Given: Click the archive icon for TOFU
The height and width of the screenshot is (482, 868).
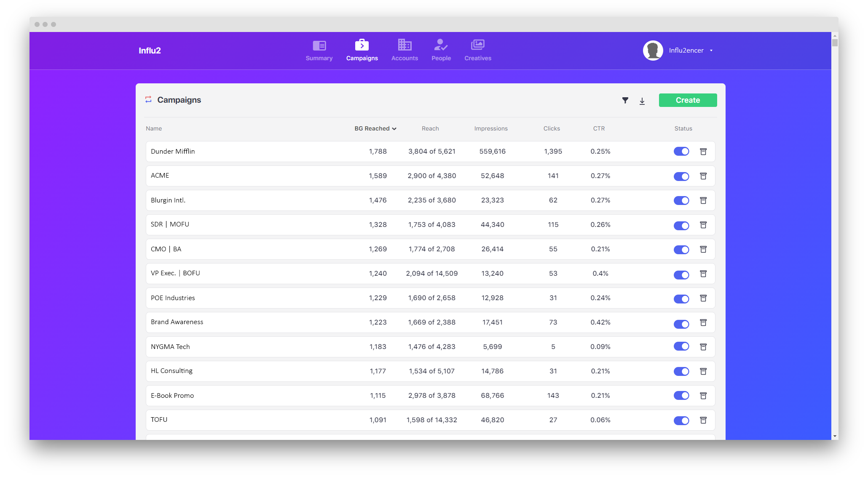Looking at the screenshot, I should coord(703,420).
